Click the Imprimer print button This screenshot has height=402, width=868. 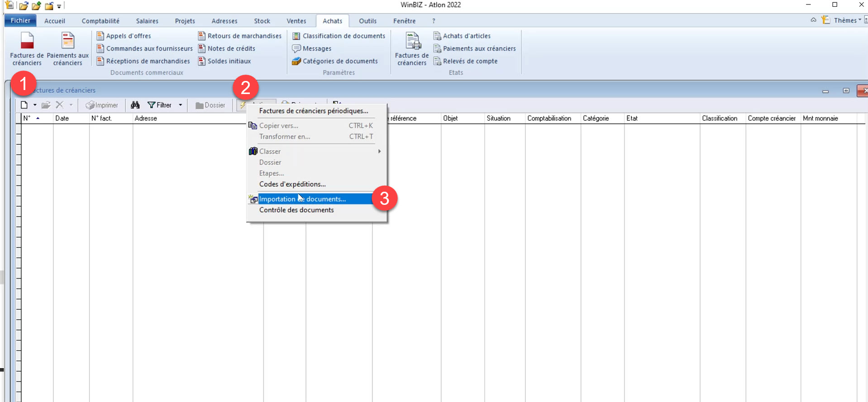102,105
